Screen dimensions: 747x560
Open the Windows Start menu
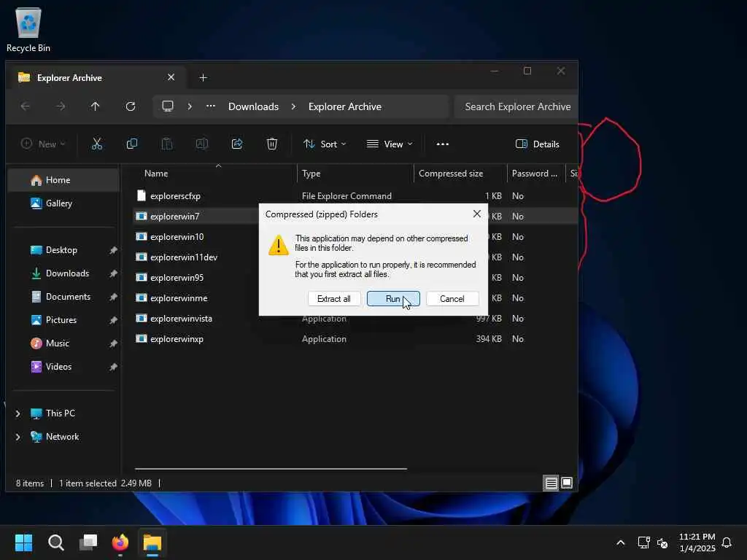point(23,542)
